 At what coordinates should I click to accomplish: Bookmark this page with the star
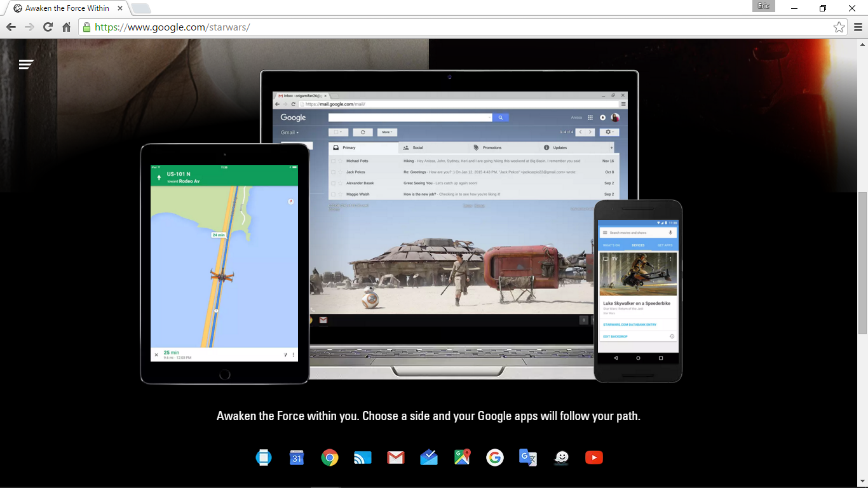(839, 27)
